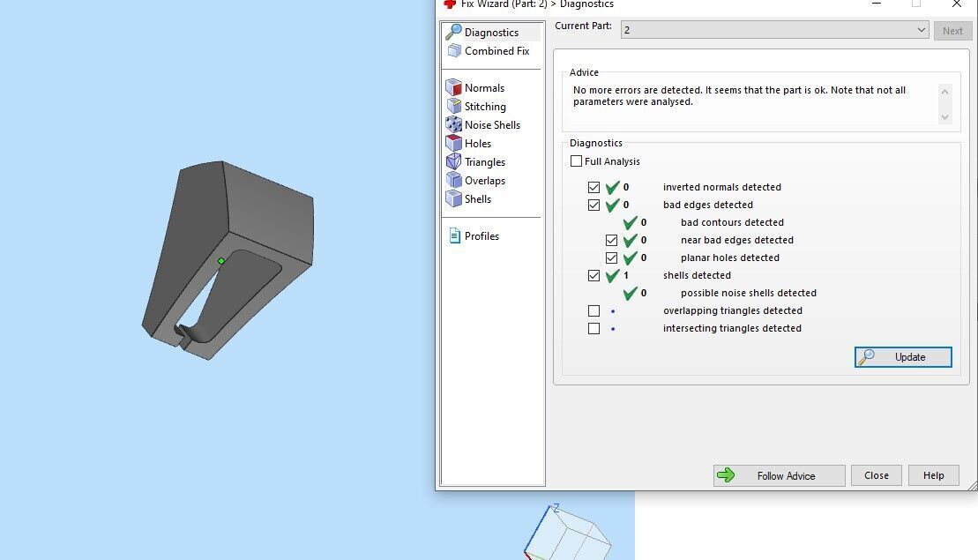This screenshot has width=978, height=560.
Task: Click Advice box scroll up arrow
Action: click(945, 92)
